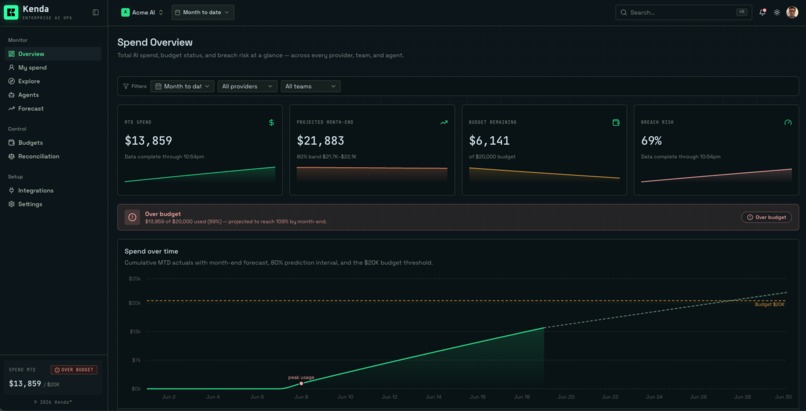Open Budgets under Control
Screen dimensions: 806x411
pos(53,143)
